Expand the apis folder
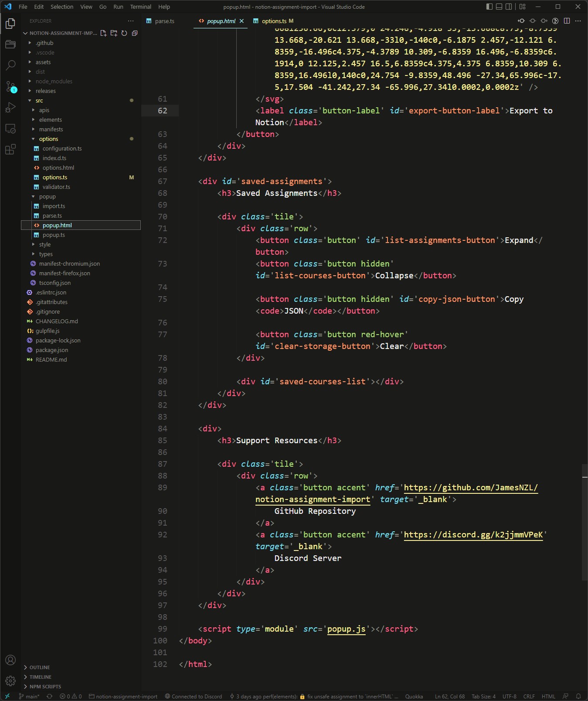This screenshot has height=701, width=588. 44,110
